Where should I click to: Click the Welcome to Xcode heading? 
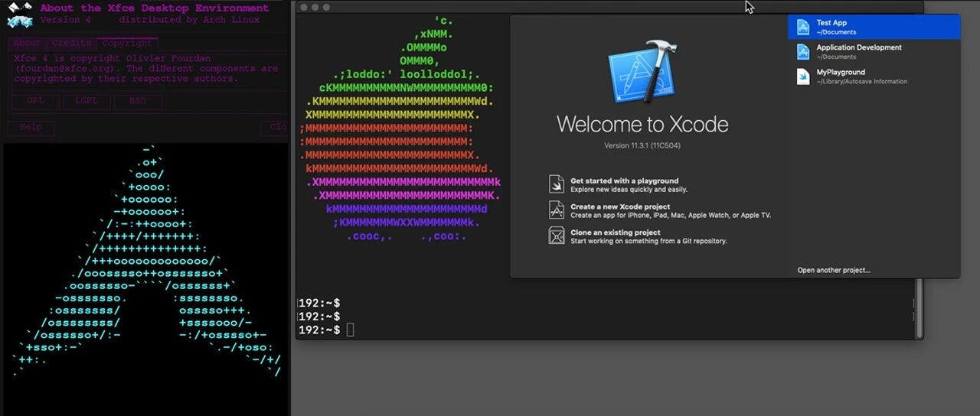click(x=642, y=124)
